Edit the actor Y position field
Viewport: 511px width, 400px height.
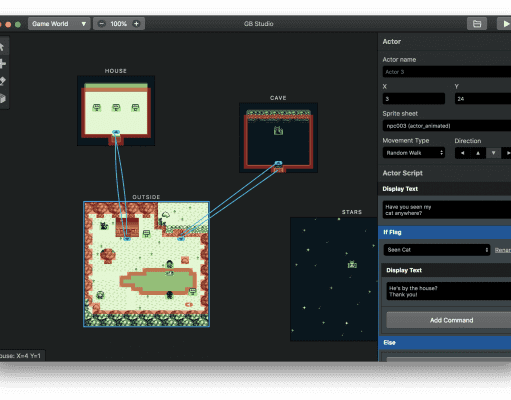[x=483, y=99]
